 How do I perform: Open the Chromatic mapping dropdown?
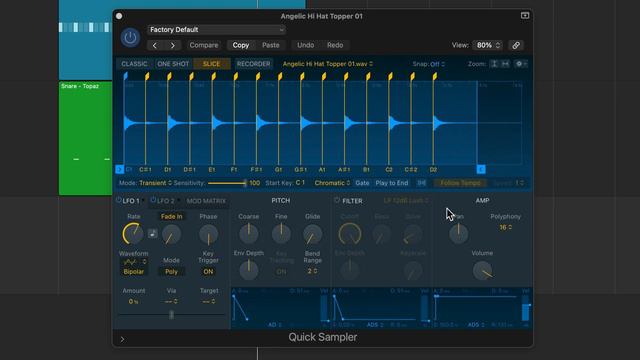click(332, 183)
